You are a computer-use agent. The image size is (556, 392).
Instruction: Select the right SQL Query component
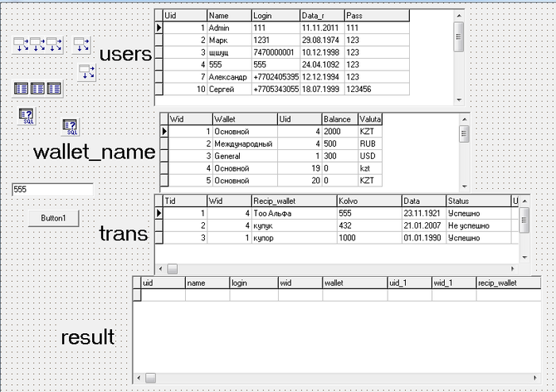coord(70,127)
